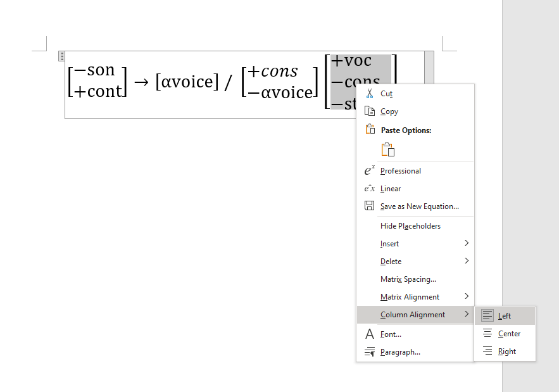
Task: Click the Font letter A icon
Action: (370, 334)
